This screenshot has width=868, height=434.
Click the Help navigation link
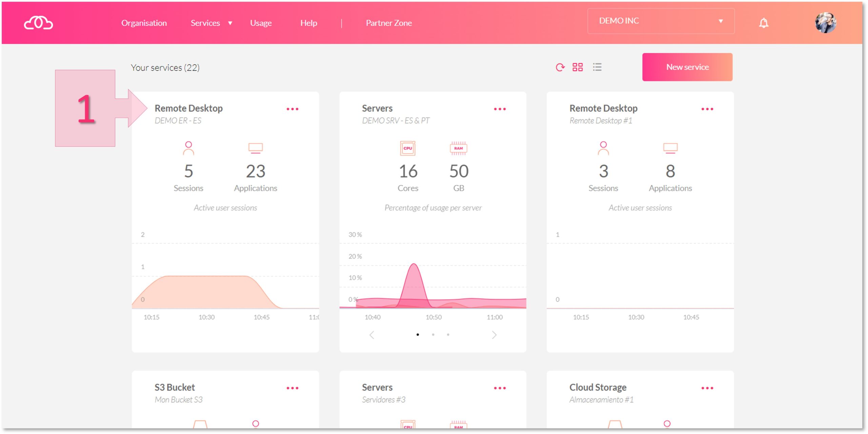tap(308, 22)
